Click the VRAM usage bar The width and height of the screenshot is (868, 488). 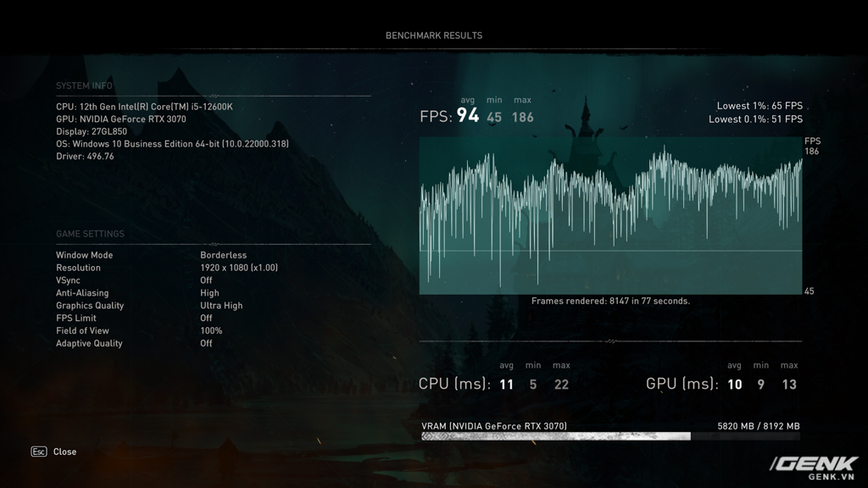610,436
